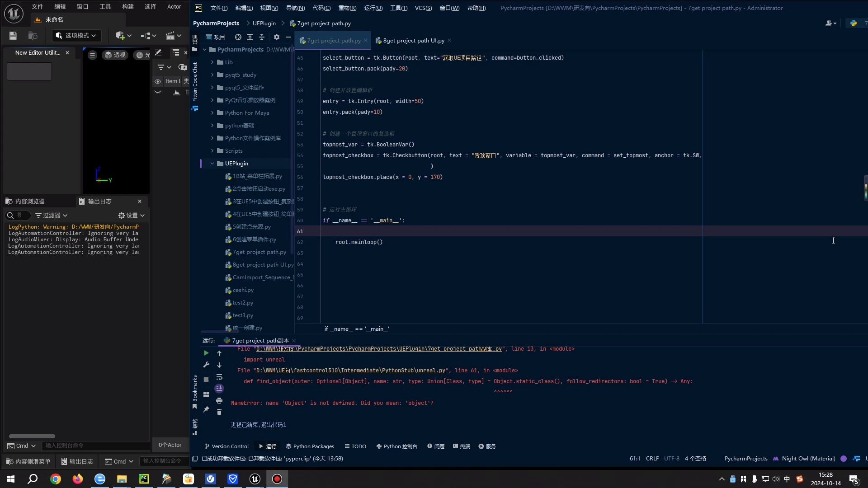
Task: Open run configuration wrench icon
Action: [x=206, y=365]
